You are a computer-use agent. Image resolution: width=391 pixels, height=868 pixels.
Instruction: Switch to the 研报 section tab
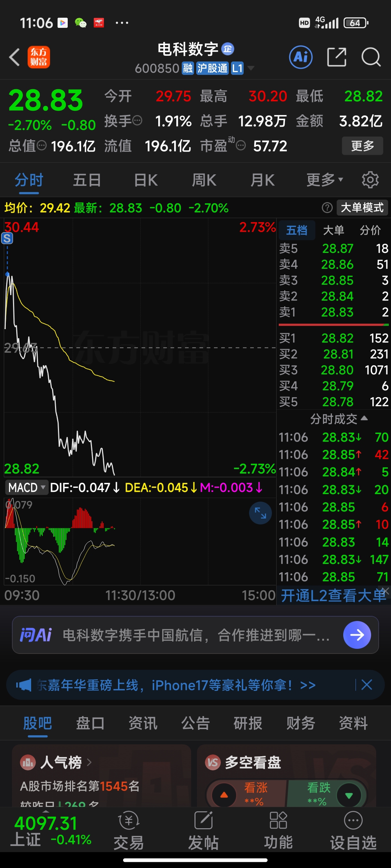[x=248, y=723]
